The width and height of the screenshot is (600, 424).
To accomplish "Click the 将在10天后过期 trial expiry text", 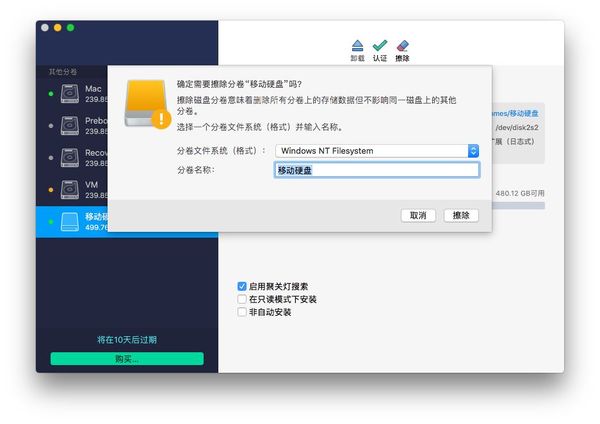I will point(127,340).
